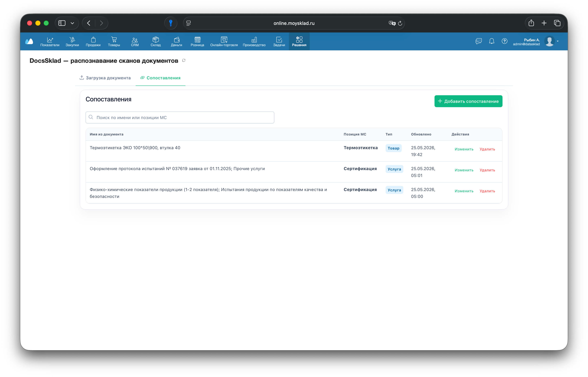Open the Деньги section
588x377 pixels.
pyautogui.click(x=177, y=42)
